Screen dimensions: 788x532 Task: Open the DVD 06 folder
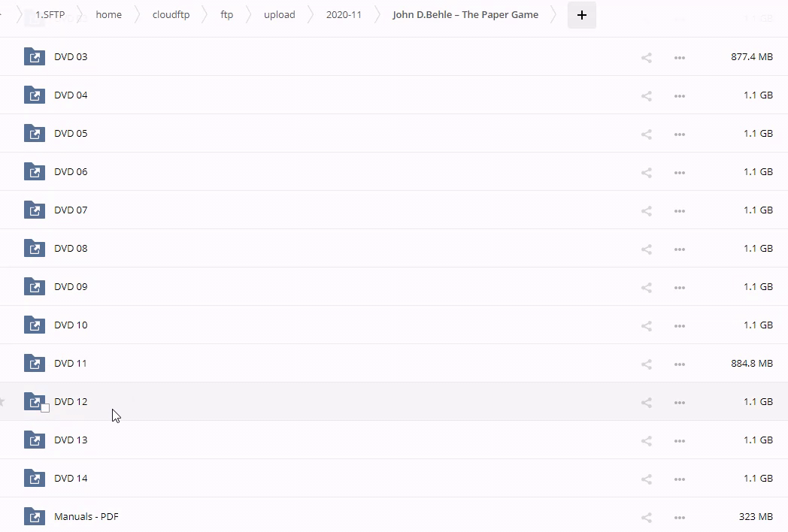(x=71, y=172)
